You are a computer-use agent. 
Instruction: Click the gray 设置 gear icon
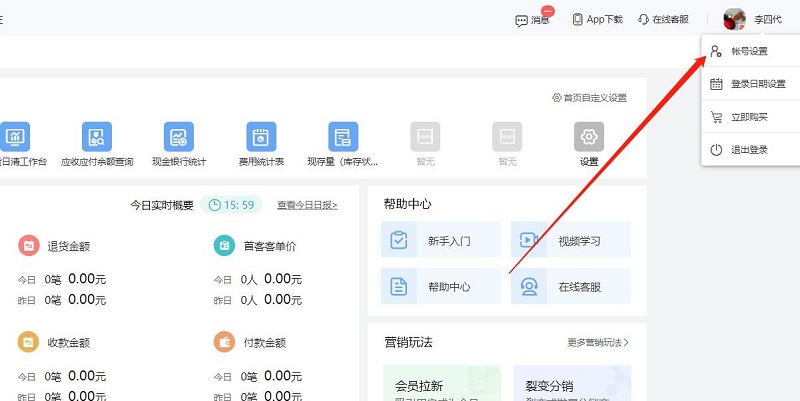coord(589,137)
